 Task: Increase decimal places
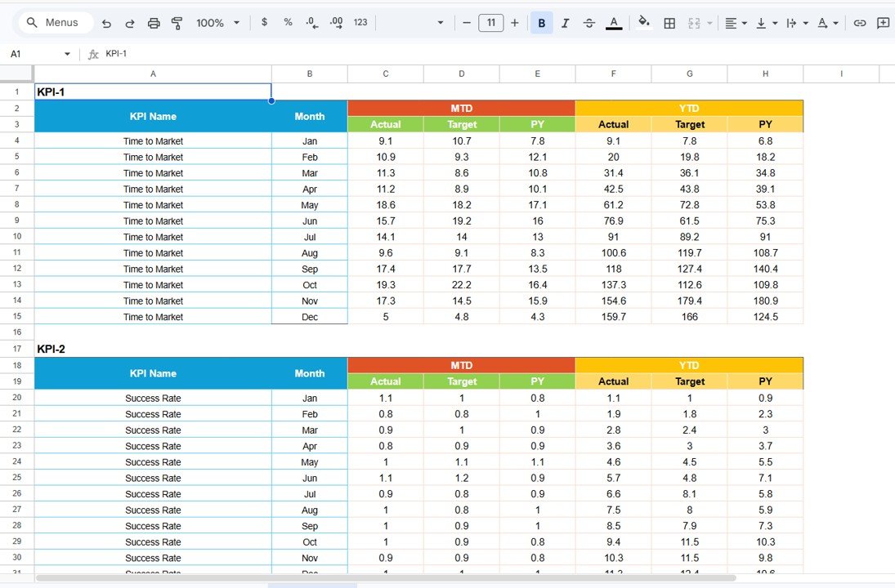point(336,23)
